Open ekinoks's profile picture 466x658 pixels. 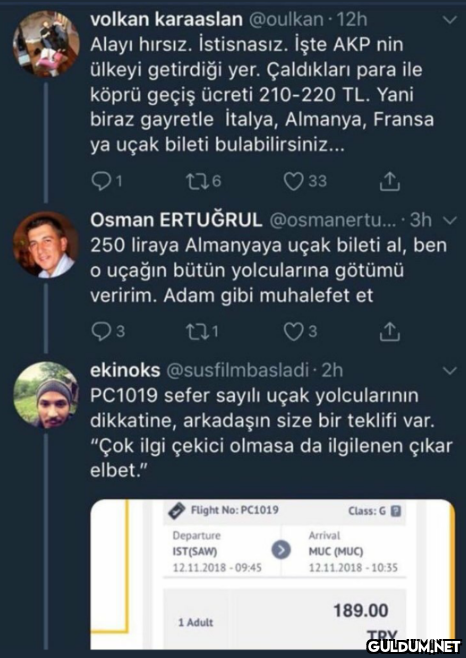pos(46,395)
